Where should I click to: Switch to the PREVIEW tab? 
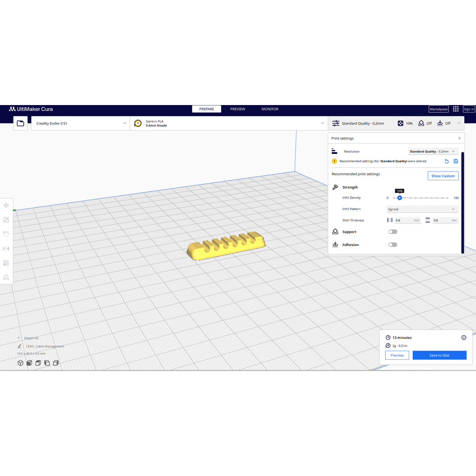pyautogui.click(x=238, y=109)
